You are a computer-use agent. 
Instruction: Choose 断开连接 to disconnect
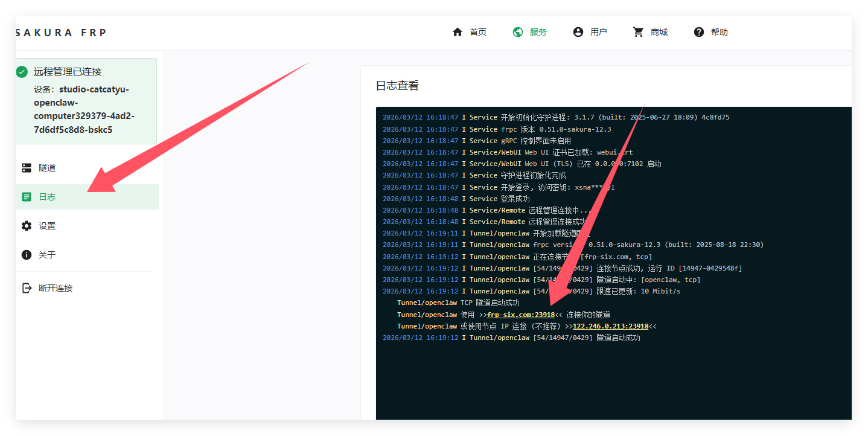88,288
